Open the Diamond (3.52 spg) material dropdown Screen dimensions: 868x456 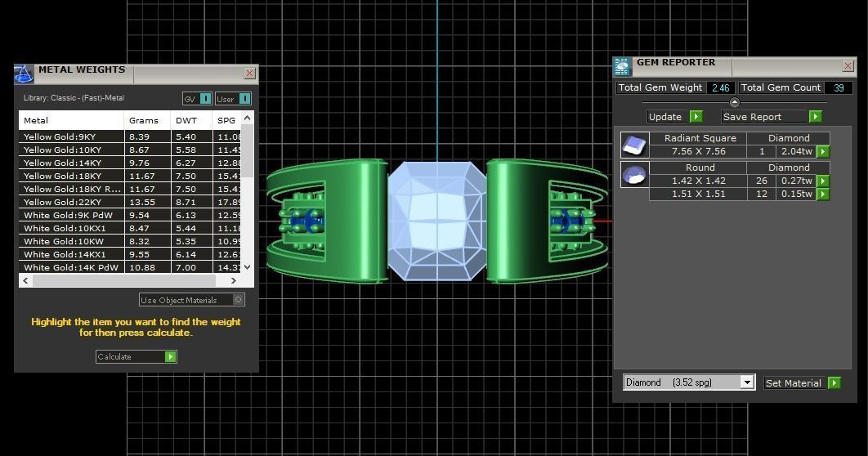tap(747, 382)
